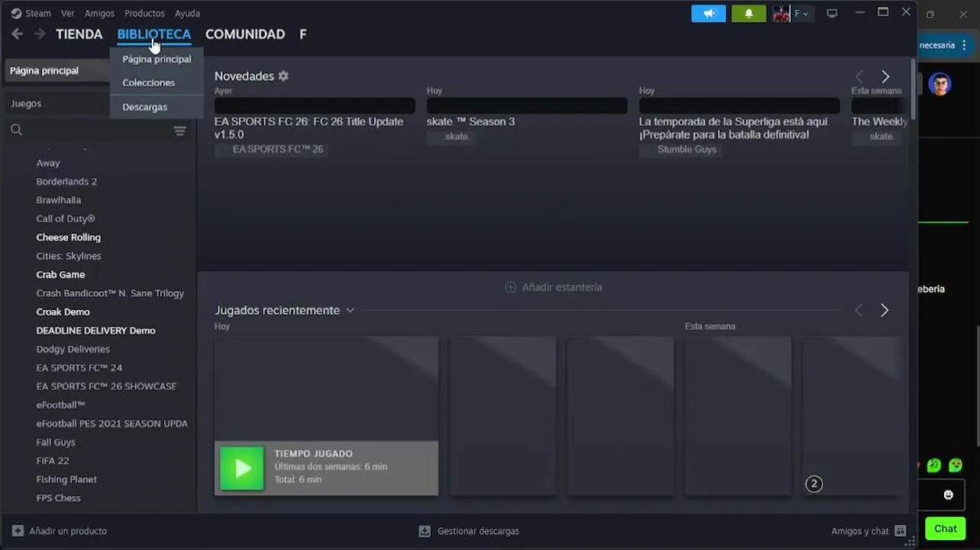Screen dimensions: 980x550
Task: Select Fall Guys in game list
Action: pyautogui.click(x=56, y=442)
